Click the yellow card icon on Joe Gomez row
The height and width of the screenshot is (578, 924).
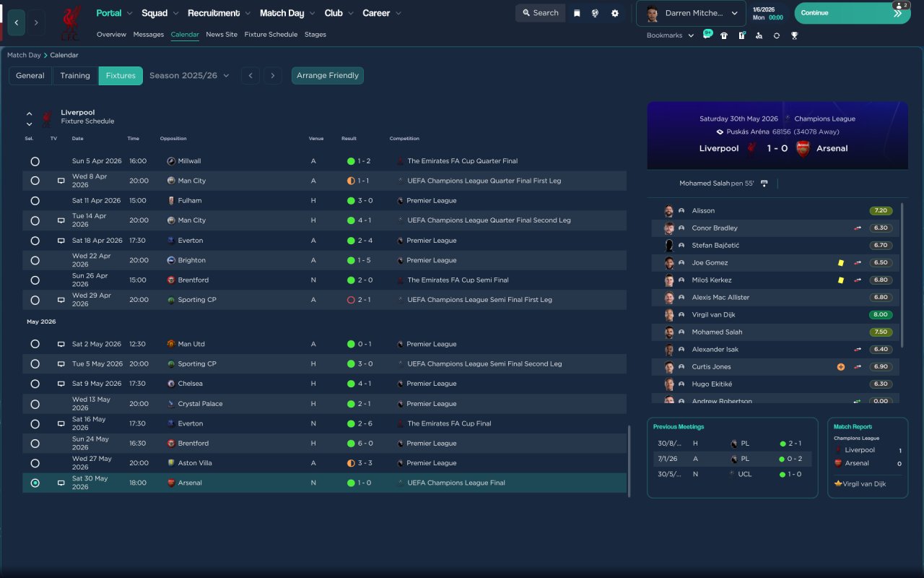pos(841,263)
